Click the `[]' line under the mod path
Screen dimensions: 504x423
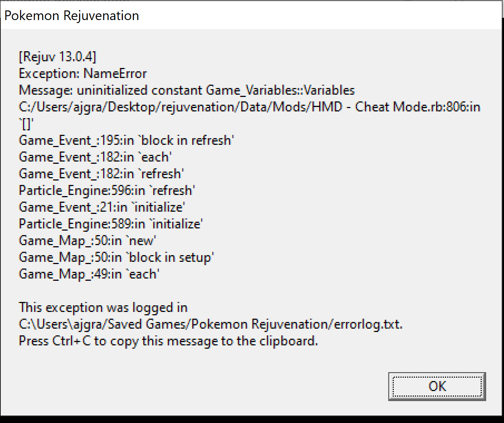[26, 124]
